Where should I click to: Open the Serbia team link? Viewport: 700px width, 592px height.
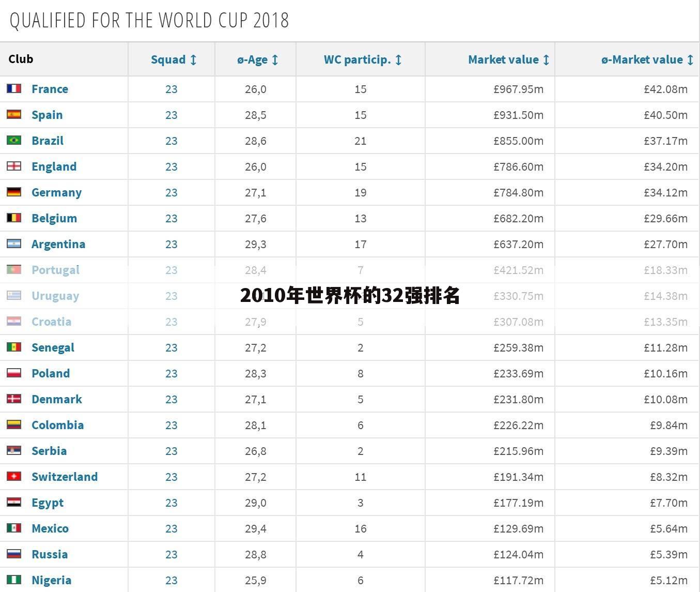pyautogui.click(x=49, y=451)
